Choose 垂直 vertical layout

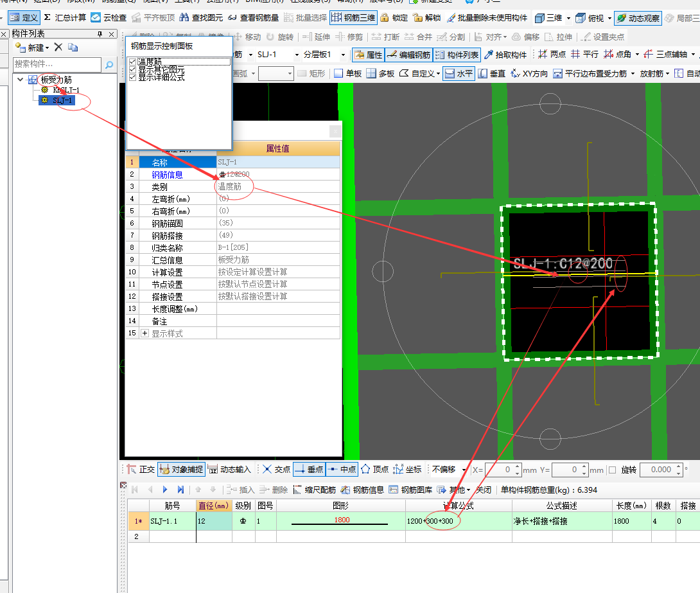point(491,74)
